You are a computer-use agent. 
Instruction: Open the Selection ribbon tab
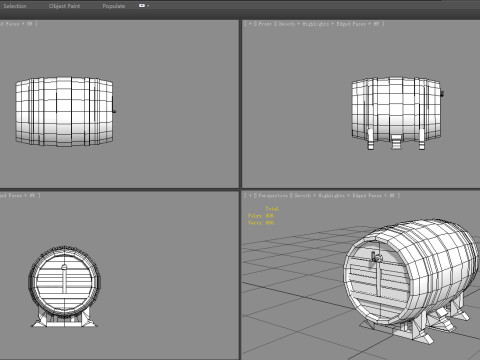pyautogui.click(x=15, y=6)
